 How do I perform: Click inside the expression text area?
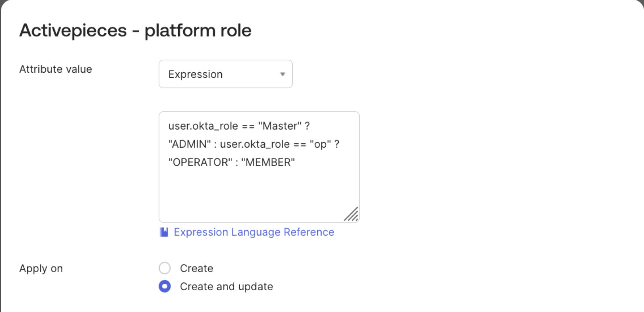pos(259,167)
